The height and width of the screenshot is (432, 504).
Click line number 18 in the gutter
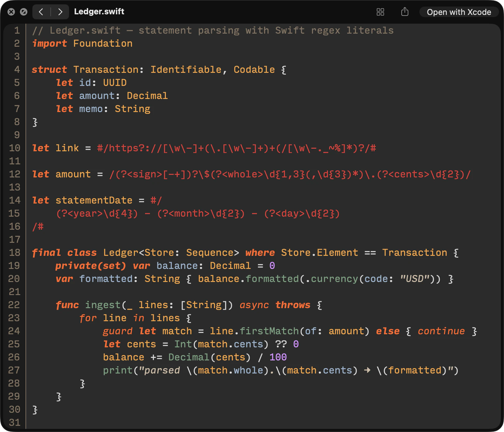(x=15, y=253)
